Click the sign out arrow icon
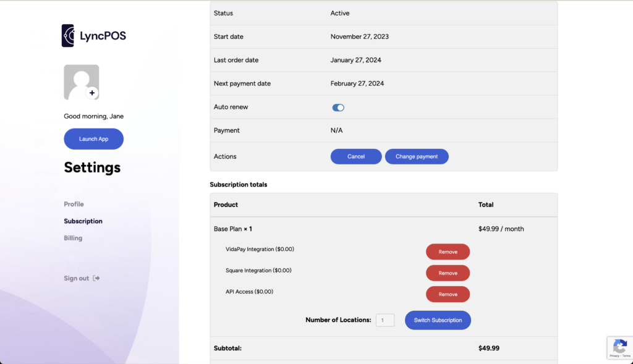The height and width of the screenshot is (364, 633). 96,278
